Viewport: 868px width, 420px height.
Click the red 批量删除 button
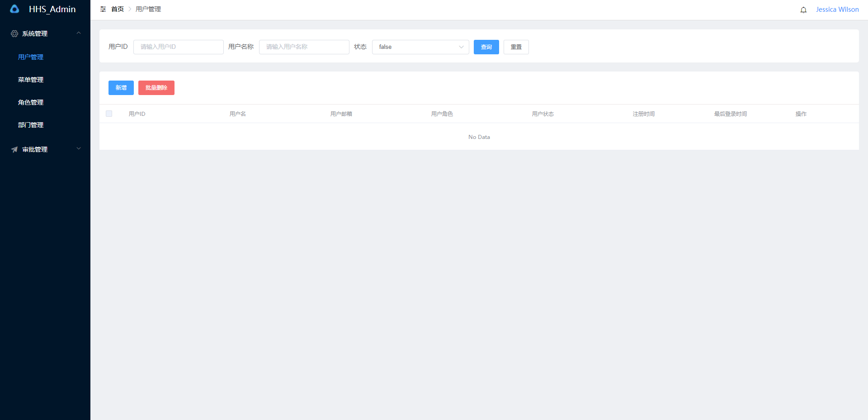tap(156, 88)
